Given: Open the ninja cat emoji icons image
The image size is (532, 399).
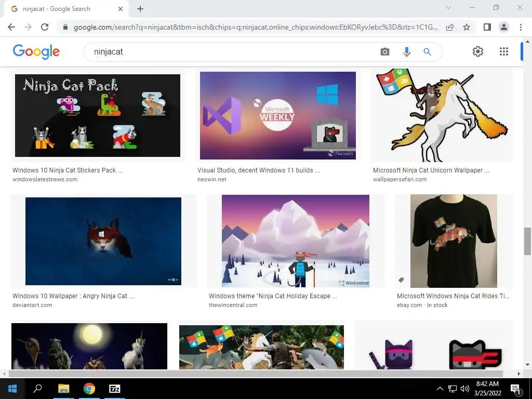Looking at the screenshot, I should pyautogui.click(x=434, y=345).
